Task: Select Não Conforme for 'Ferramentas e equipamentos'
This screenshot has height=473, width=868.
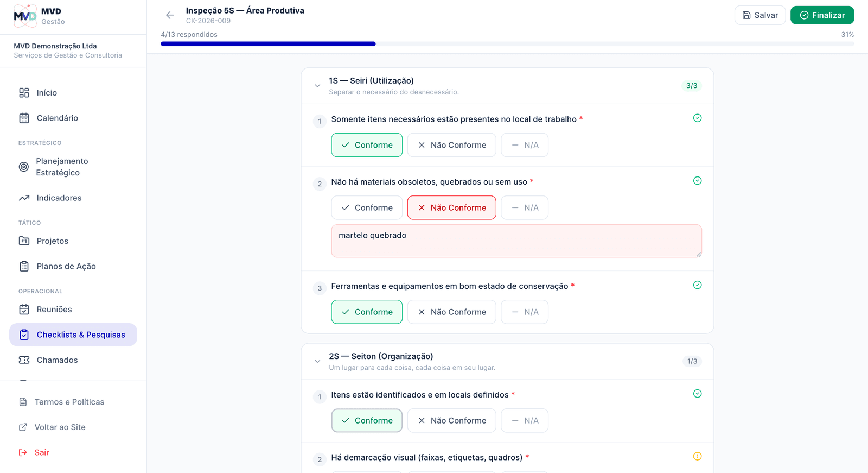Action: (x=451, y=312)
